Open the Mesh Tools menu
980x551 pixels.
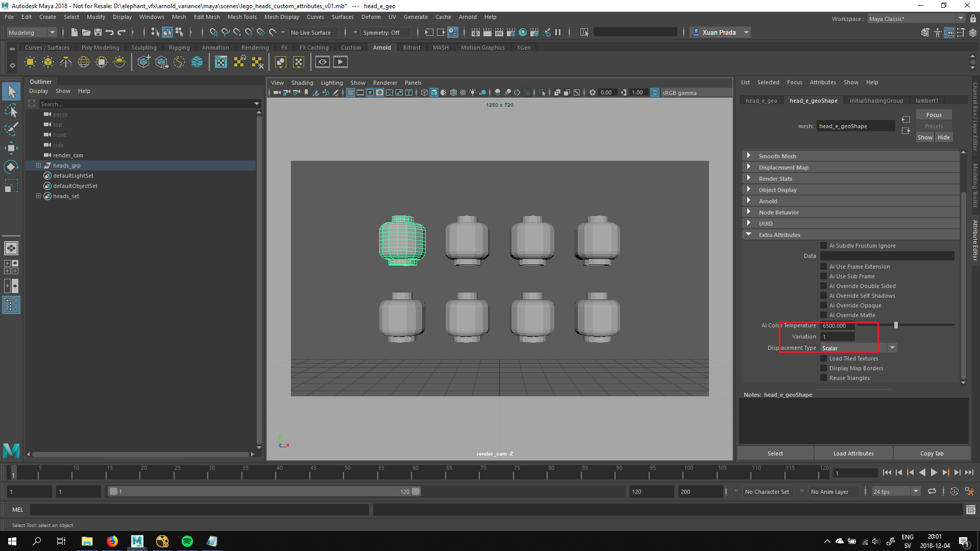pos(242,17)
